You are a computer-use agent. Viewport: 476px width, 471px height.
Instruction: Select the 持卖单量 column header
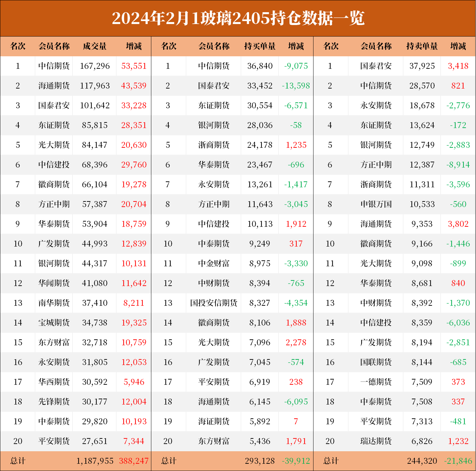pyautogui.click(x=422, y=46)
